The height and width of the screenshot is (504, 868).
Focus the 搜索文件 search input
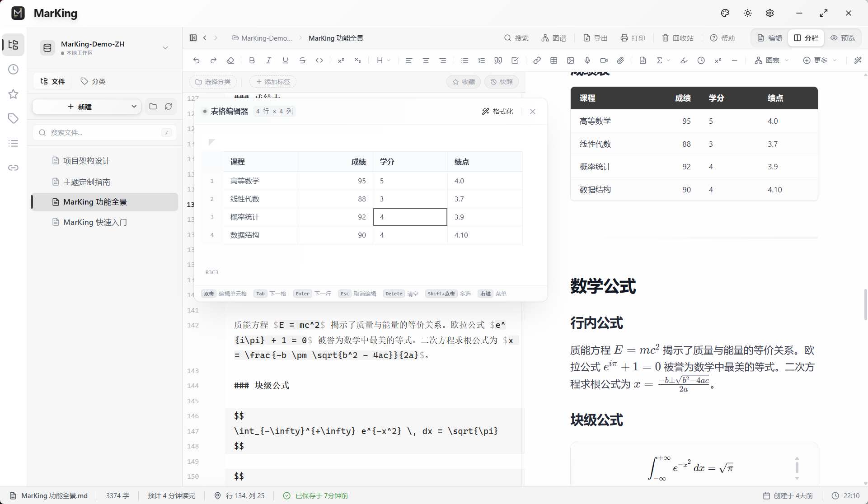tap(105, 132)
